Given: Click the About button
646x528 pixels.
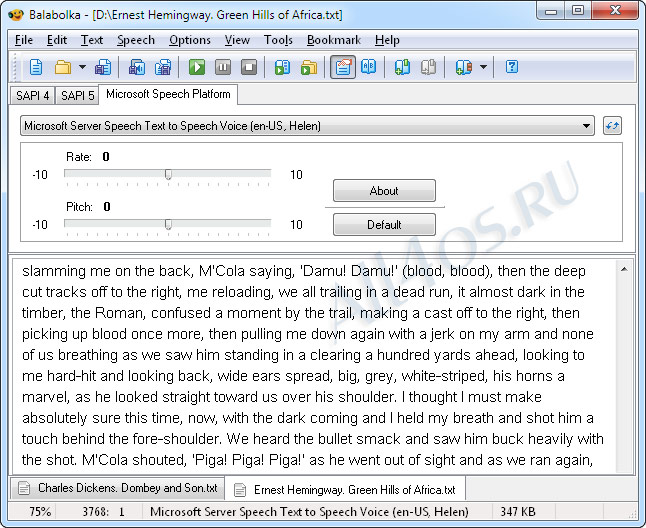Looking at the screenshot, I should pos(384,191).
